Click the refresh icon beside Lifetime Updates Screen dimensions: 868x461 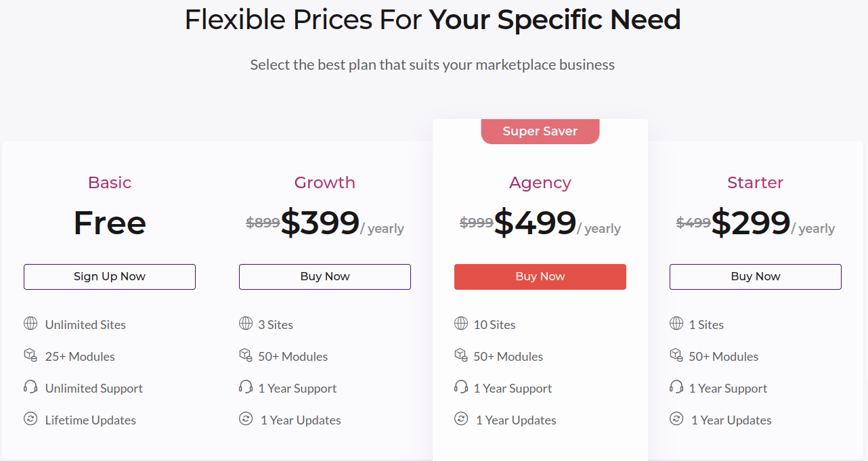30,419
